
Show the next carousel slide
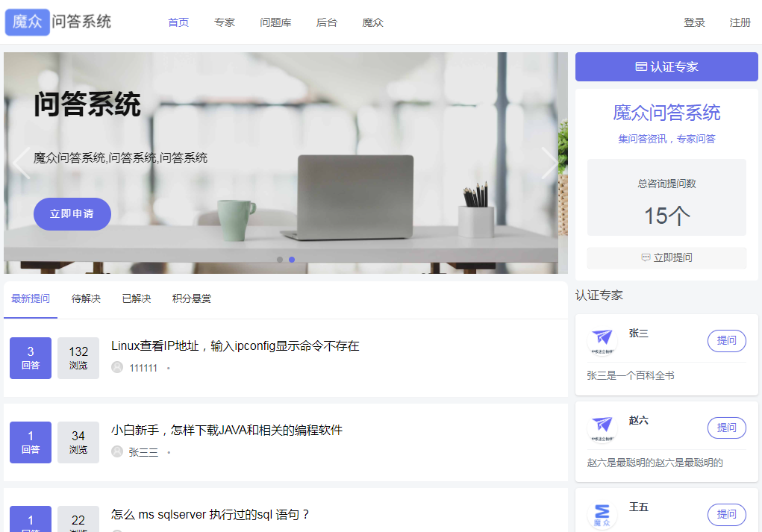[x=549, y=163]
